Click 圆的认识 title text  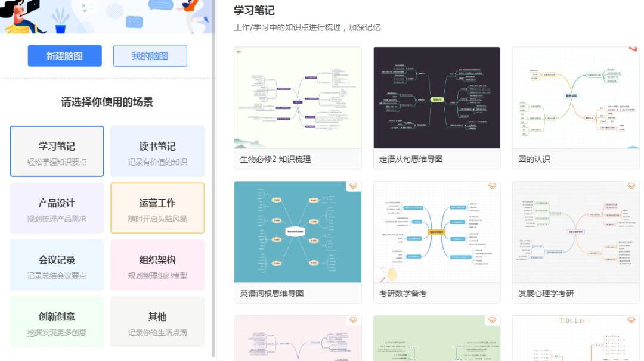point(534,159)
